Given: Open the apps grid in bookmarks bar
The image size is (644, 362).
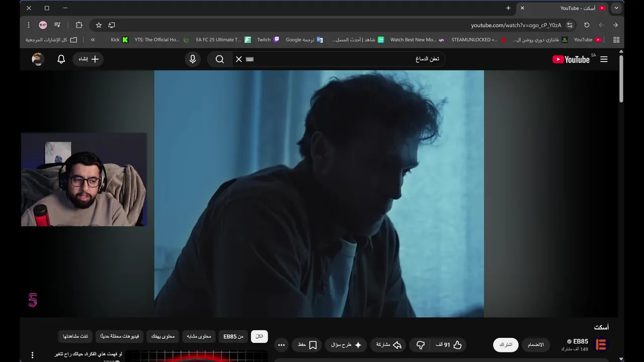Looking at the screenshot, I should point(616,40).
